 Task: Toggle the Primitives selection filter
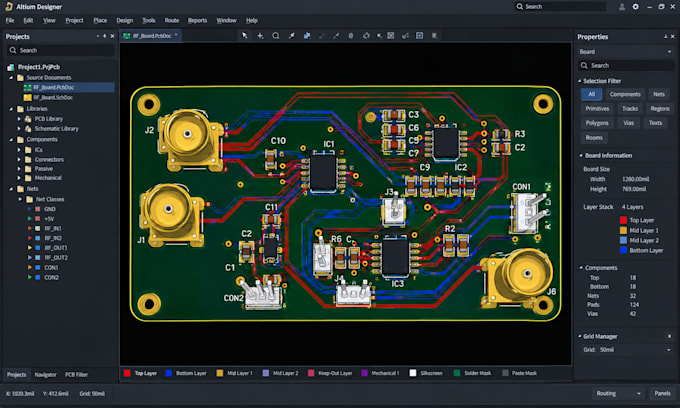tap(597, 109)
